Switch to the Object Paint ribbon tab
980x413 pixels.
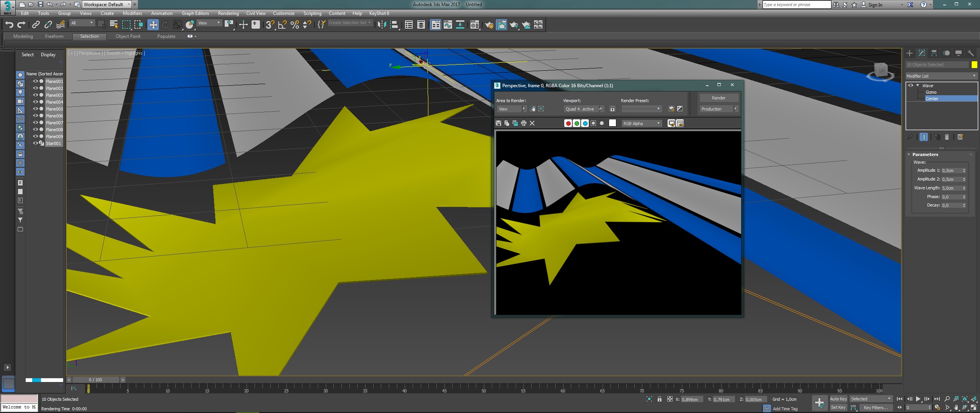click(x=128, y=36)
